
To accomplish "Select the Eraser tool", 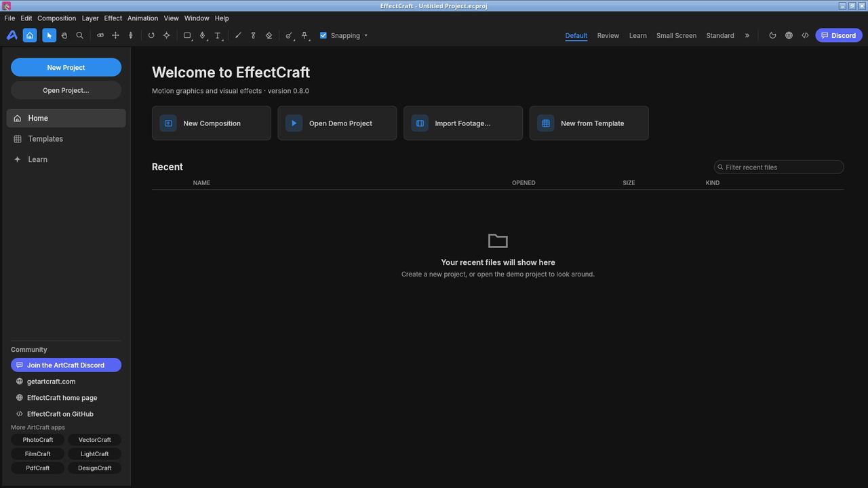I will pos(269,35).
